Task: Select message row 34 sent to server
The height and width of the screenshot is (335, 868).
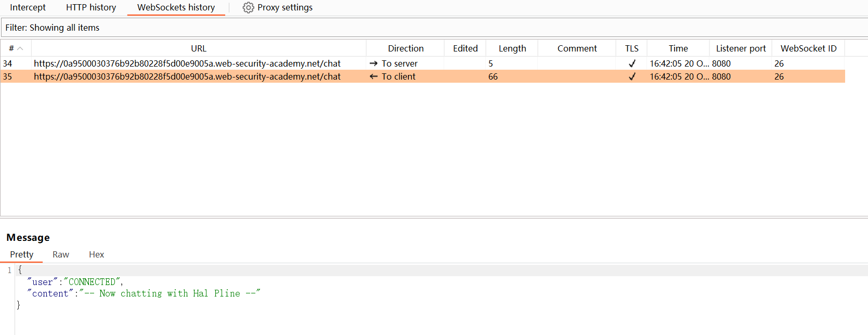Action: pos(187,63)
